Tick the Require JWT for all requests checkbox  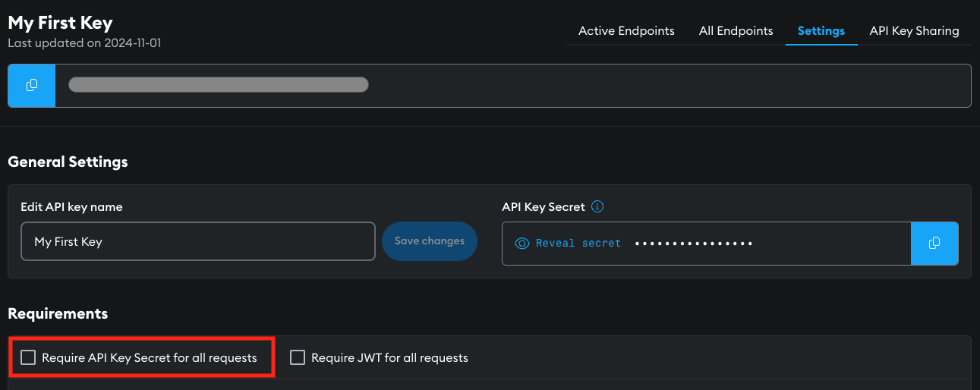point(298,357)
